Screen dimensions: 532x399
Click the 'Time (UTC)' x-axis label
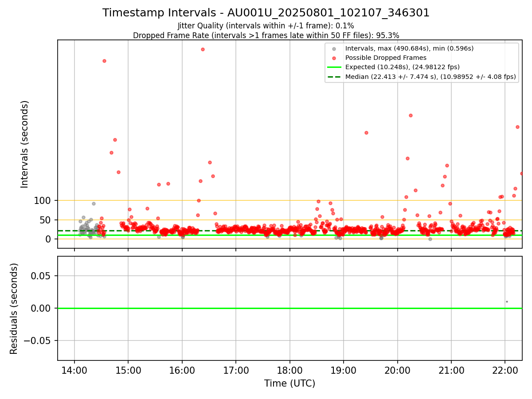289,383
